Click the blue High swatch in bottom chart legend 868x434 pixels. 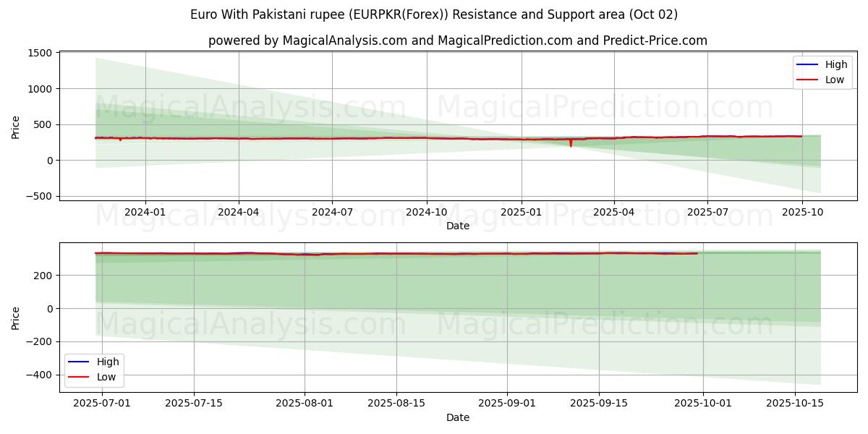pyautogui.click(x=78, y=362)
